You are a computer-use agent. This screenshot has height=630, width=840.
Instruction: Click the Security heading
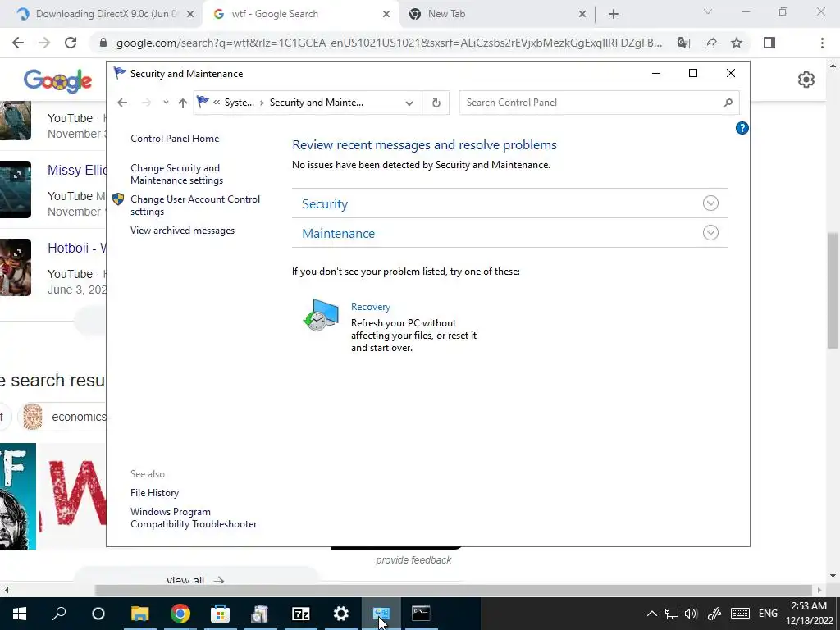(x=325, y=204)
